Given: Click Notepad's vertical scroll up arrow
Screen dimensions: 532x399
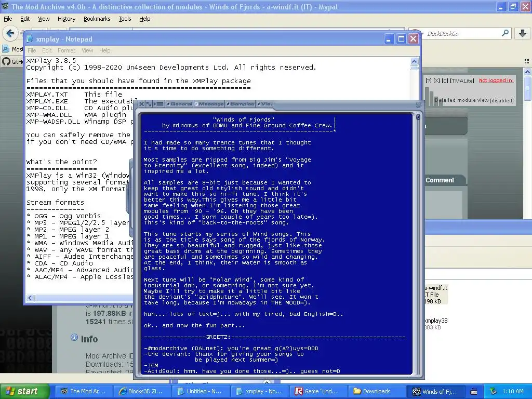Looking at the screenshot, I should tap(414, 61).
